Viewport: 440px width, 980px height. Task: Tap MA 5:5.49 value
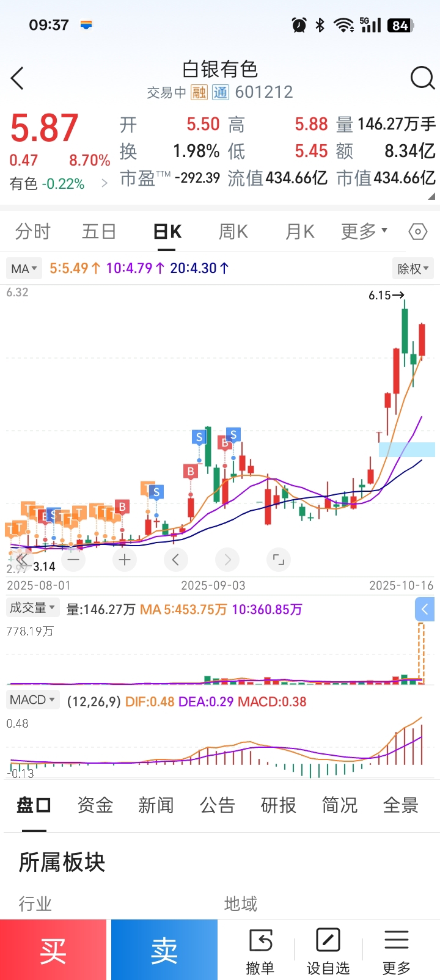tap(75, 268)
